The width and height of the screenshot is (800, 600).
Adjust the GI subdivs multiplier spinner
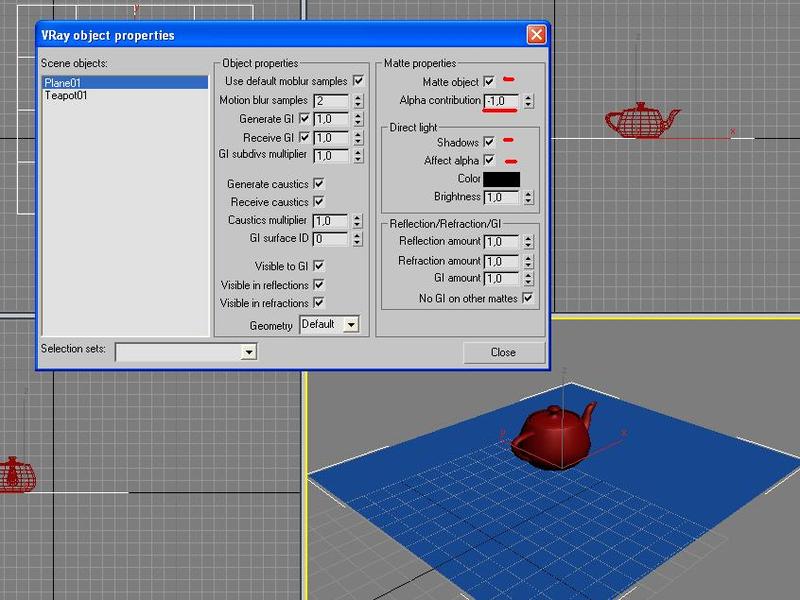point(358,156)
